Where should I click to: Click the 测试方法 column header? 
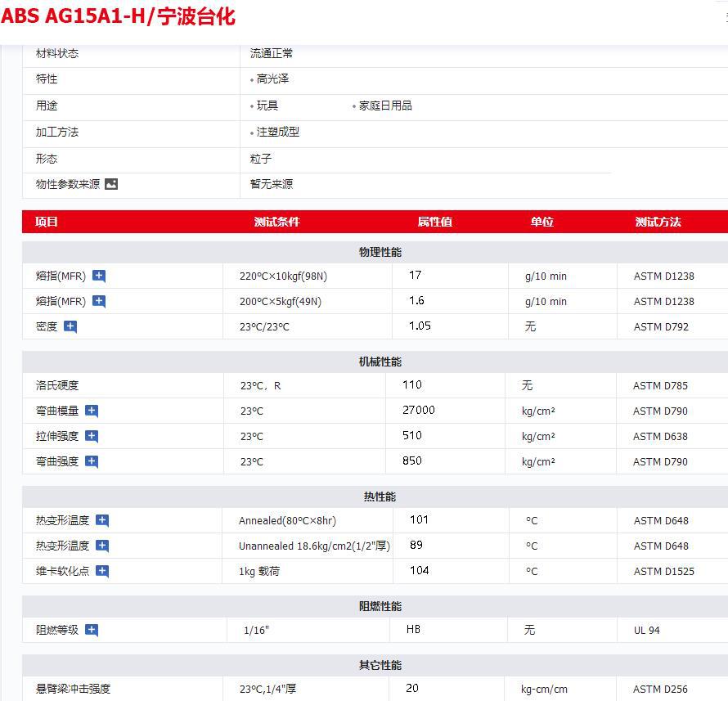click(x=658, y=222)
